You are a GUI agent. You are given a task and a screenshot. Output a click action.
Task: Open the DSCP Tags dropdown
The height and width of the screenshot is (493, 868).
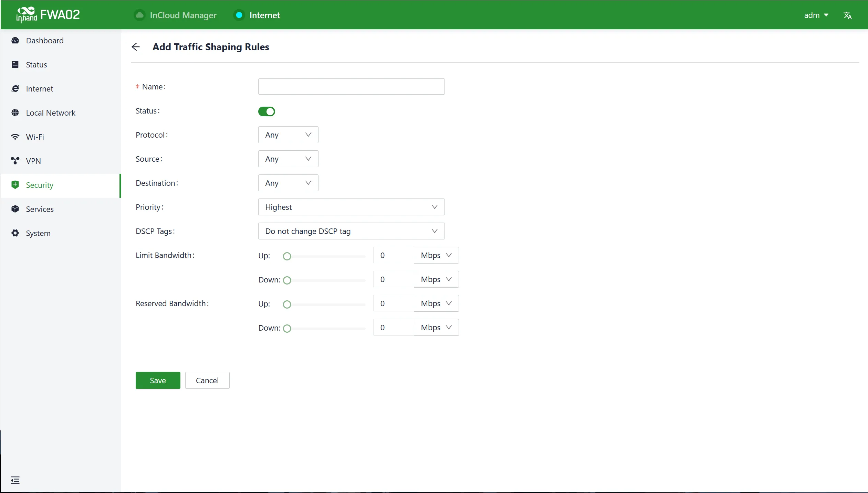coord(351,231)
